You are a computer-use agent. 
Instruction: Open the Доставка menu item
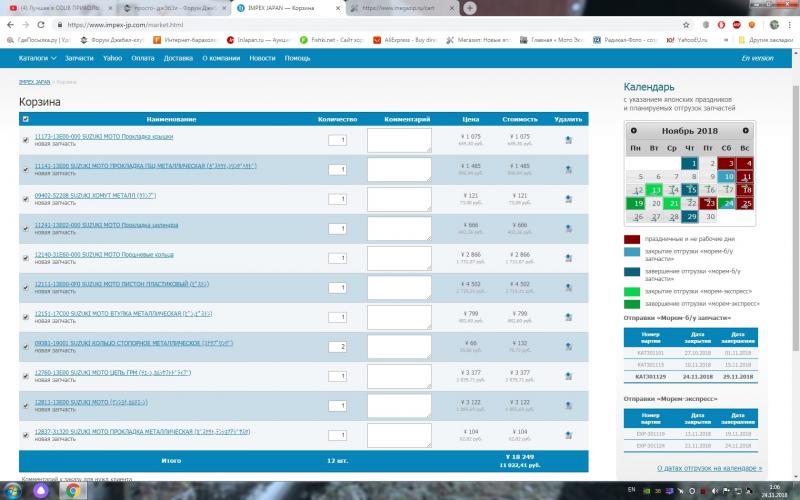178,58
